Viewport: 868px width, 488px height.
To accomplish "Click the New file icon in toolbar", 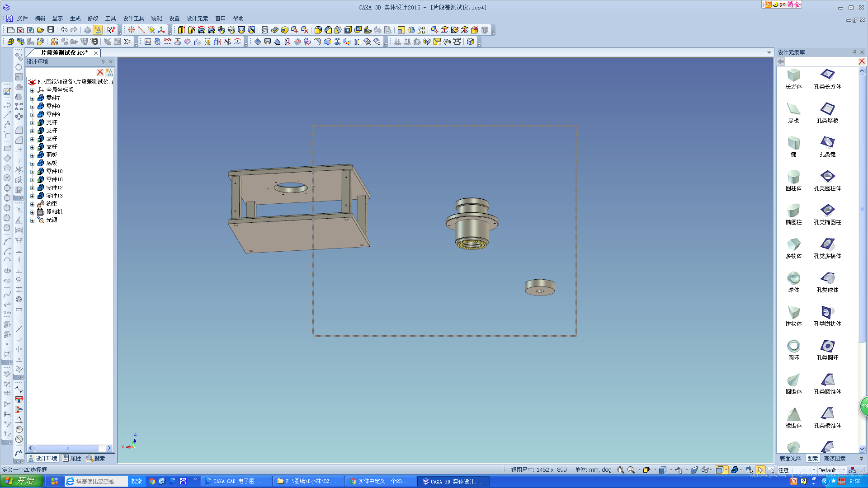I will (x=10, y=30).
